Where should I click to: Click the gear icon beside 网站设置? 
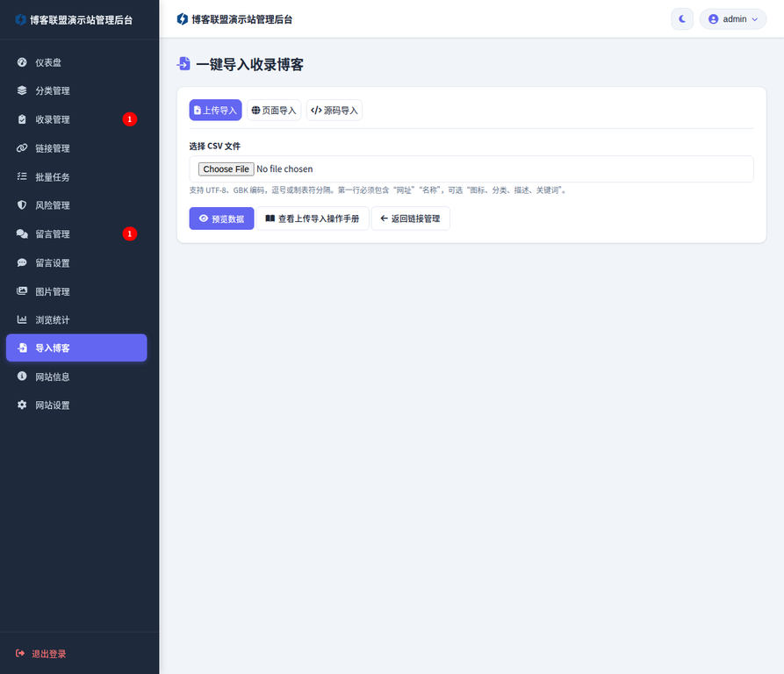tap(22, 405)
